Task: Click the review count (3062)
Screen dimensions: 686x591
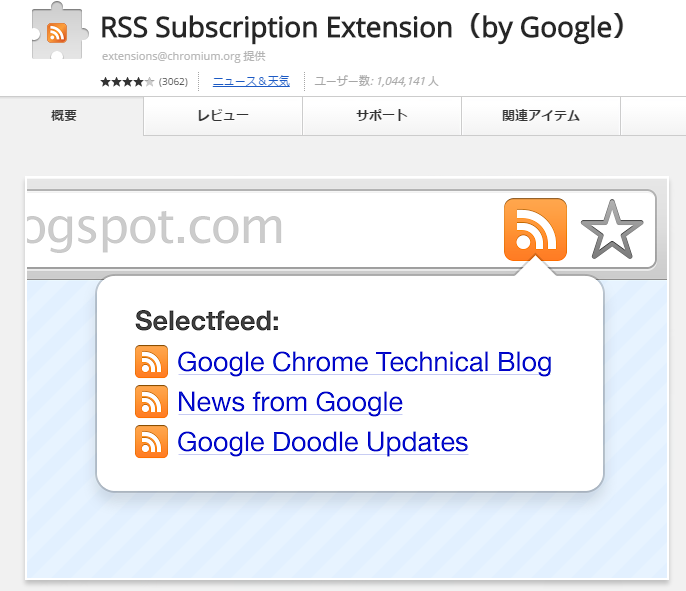Action: pyautogui.click(x=173, y=82)
